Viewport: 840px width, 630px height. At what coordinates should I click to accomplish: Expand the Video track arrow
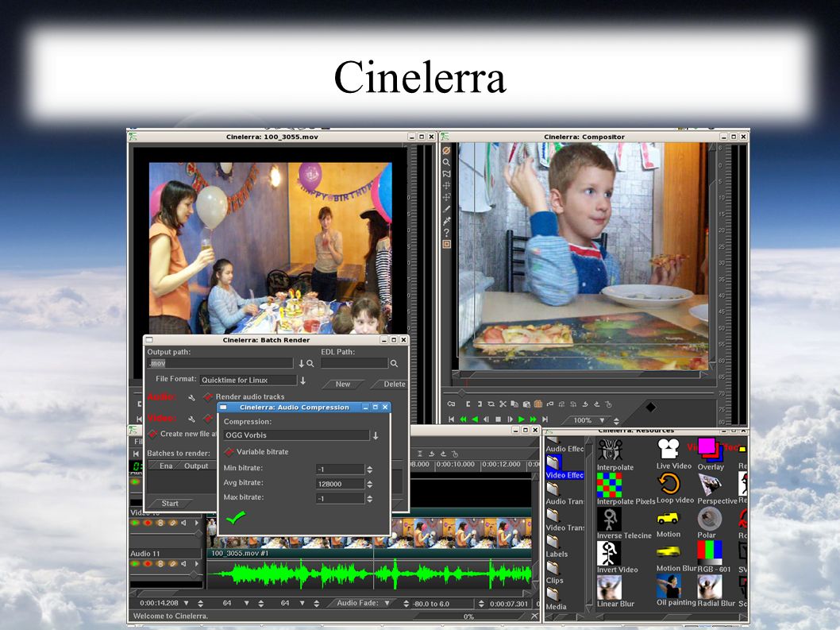[x=197, y=523]
